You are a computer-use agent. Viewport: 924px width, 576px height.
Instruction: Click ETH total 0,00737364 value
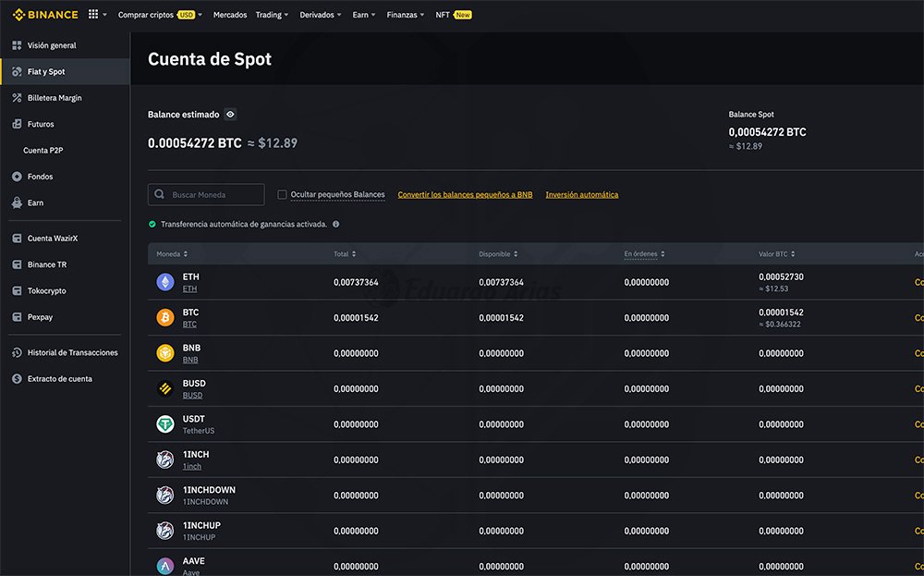pos(356,282)
